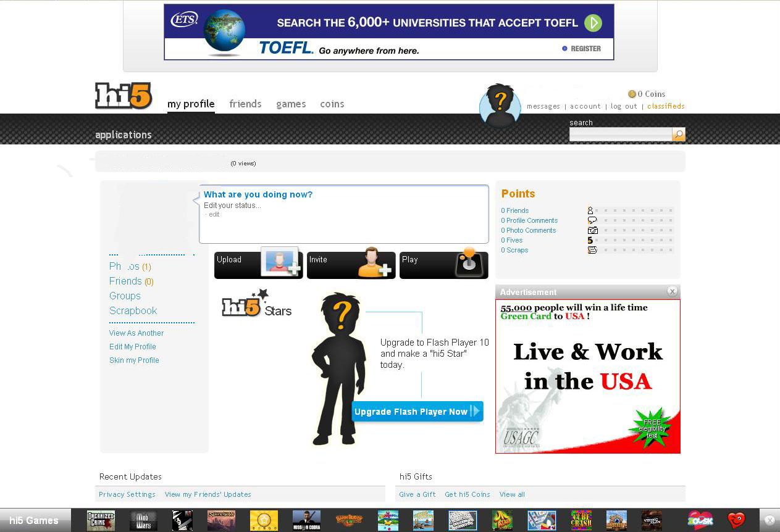Click the 0 Fives link
Viewport: 780px width, 532px height.
[x=512, y=240]
